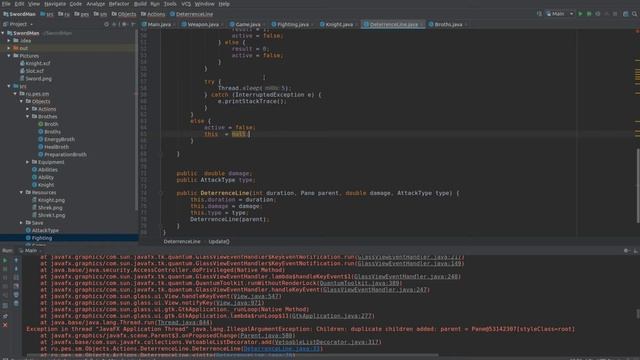Viewport: 640px width, 360px height.
Task: Expand the Equipment package
Action: click(x=27, y=162)
